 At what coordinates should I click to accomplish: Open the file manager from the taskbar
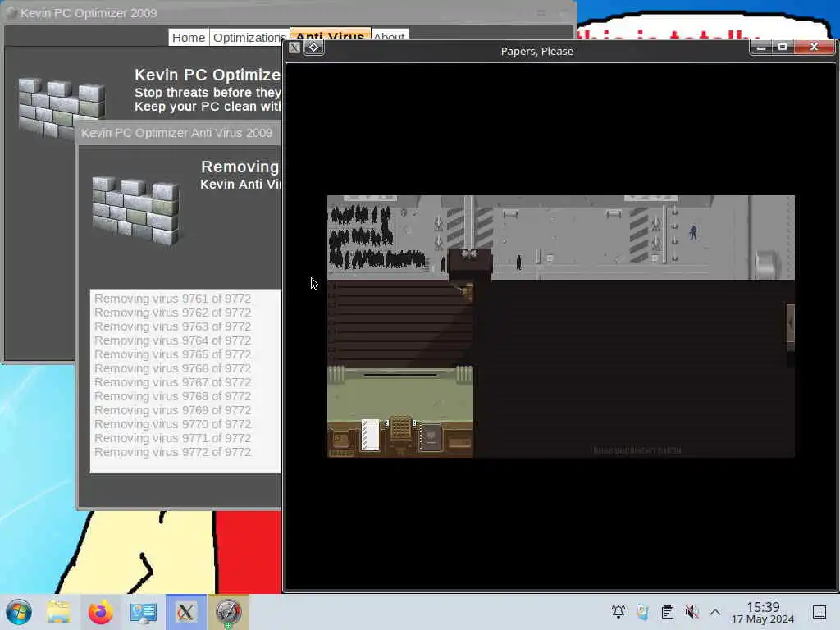(x=58, y=612)
